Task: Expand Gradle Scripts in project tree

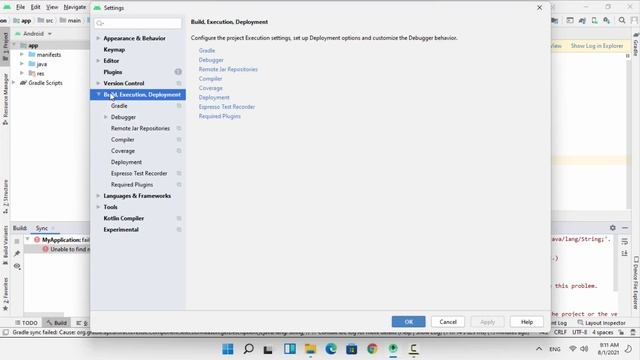Action: coord(14,82)
